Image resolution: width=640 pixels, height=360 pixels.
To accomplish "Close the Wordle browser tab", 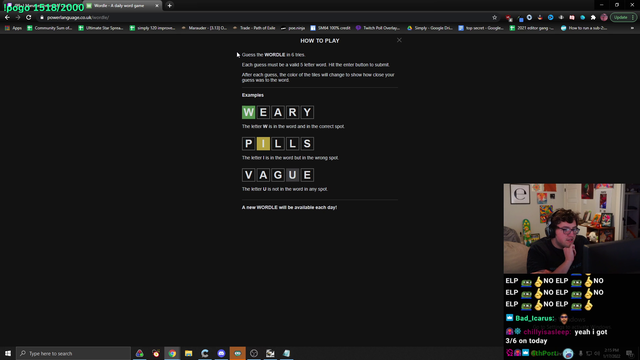I will coord(157,6).
